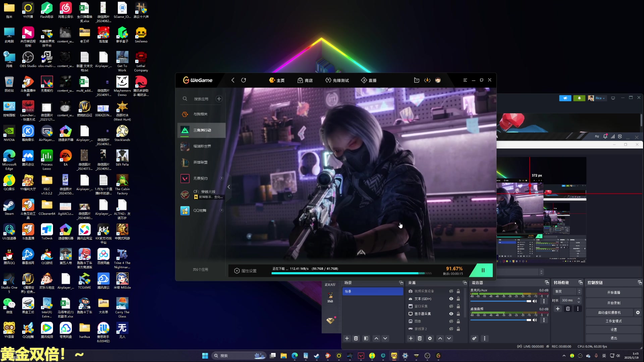
Task: Open advanced audio properties gears
Action: point(474,339)
